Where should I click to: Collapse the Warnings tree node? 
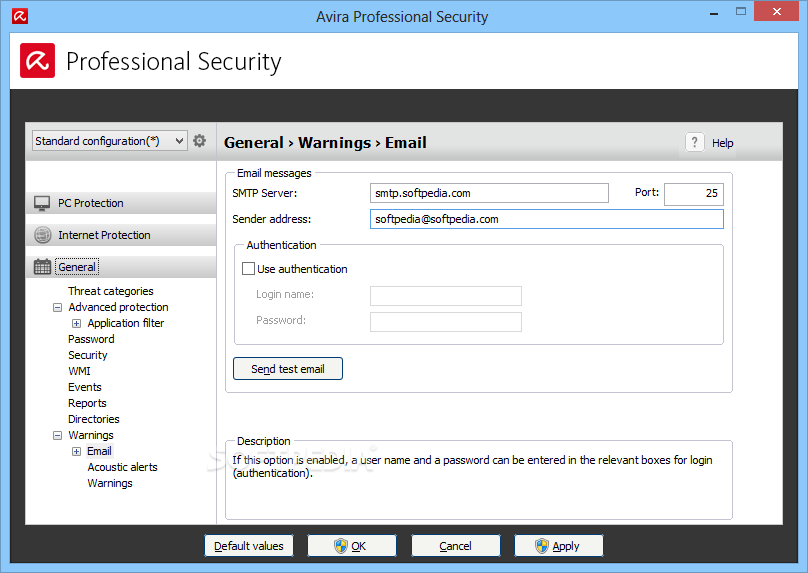(57, 435)
